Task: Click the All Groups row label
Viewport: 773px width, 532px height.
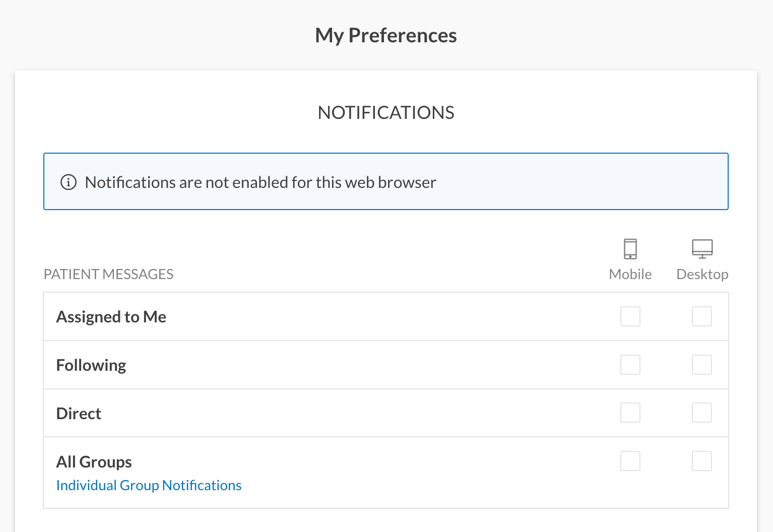Action: point(94,462)
